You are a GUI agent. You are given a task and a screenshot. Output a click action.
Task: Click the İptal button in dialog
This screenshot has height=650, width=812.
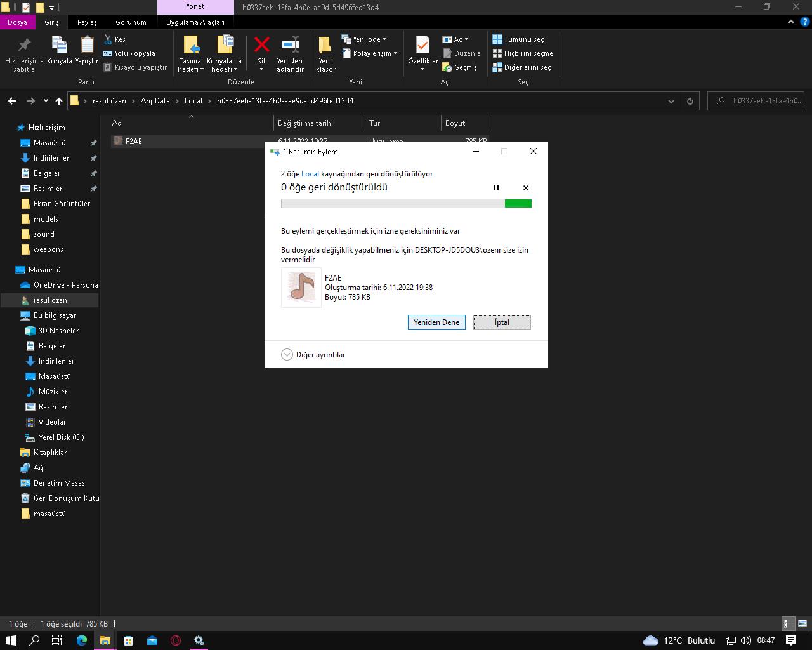click(x=502, y=322)
